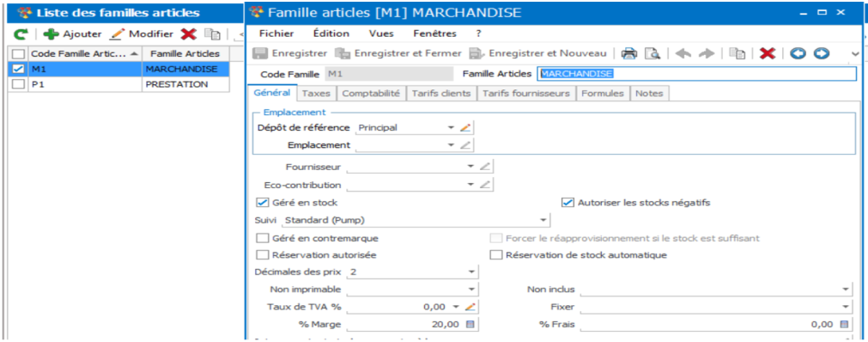The image size is (868, 342).
Task: Uncheck the Géré en stock checkbox
Action: pyautogui.click(x=262, y=203)
